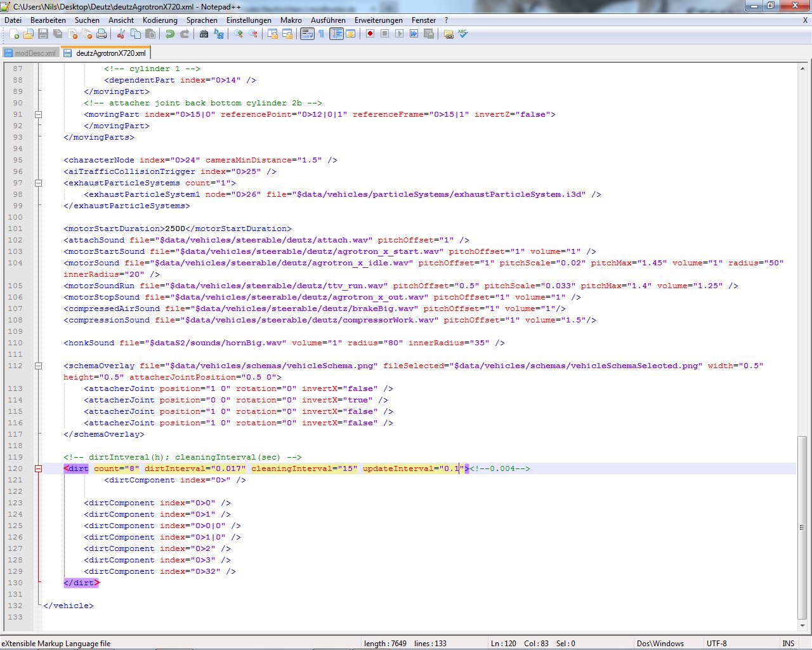The width and height of the screenshot is (812, 650).
Task: Click the Print toolbar icon
Action: tap(101, 34)
